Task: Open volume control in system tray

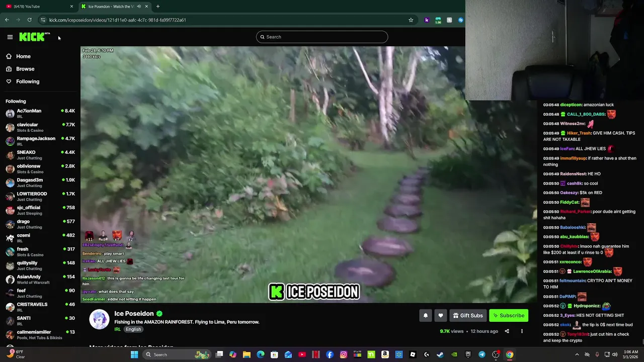Action: tap(615, 354)
